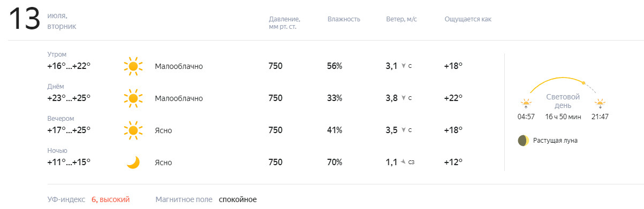The height and width of the screenshot is (209, 644).
Task: Click the night northwest wind arrow
Action: tap(403, 162)
